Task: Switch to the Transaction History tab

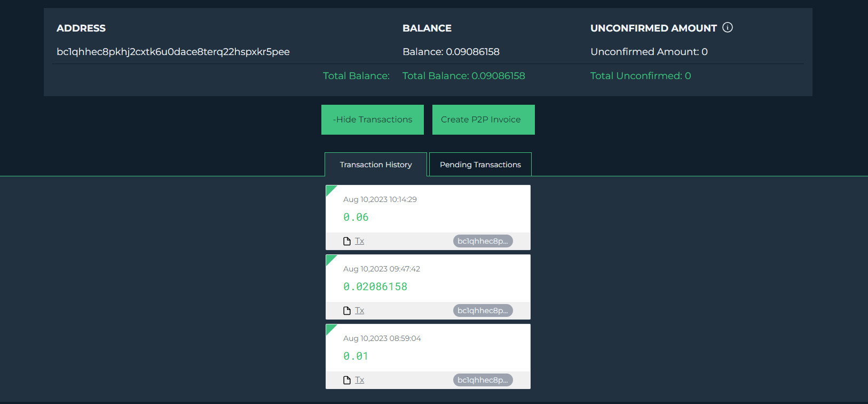Action: click(376, 165)
